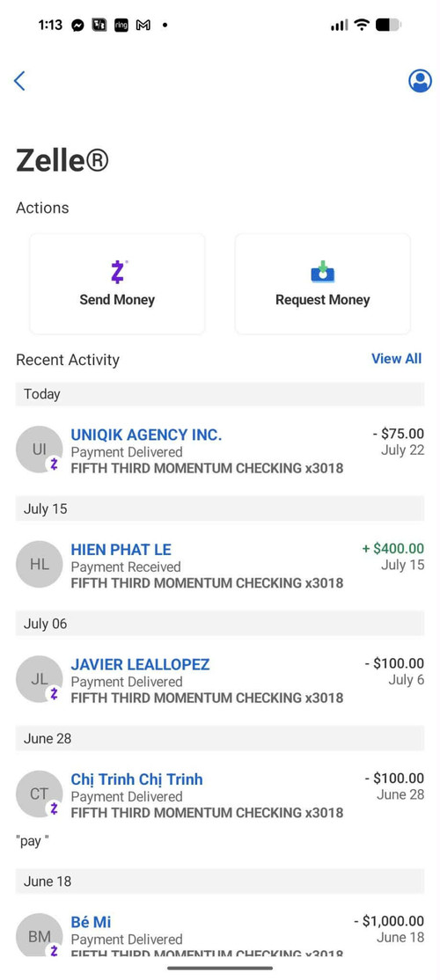440x980 pixels.
Task: Tap the Request Money icon
Action: pyautogui.click(x=322, y=272)
